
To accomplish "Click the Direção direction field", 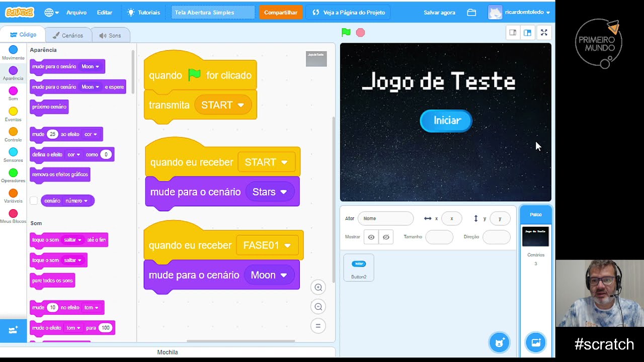I will tap(497, 237).
